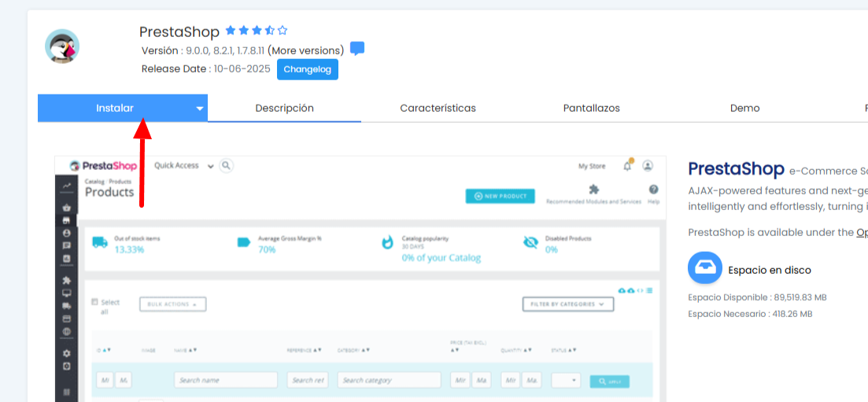
Task: Switch to the Demo tab
Action: click(744, 108)
